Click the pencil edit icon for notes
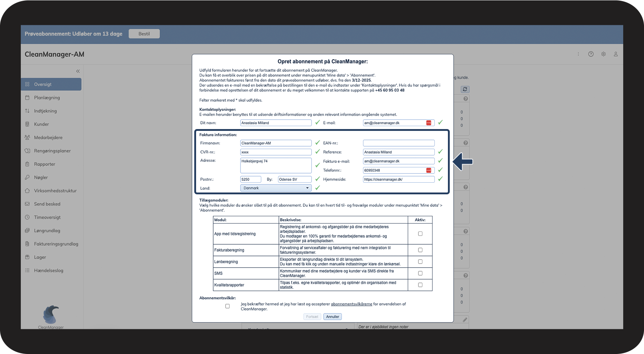This screenshot has height=354, width=644. (465, 320)
